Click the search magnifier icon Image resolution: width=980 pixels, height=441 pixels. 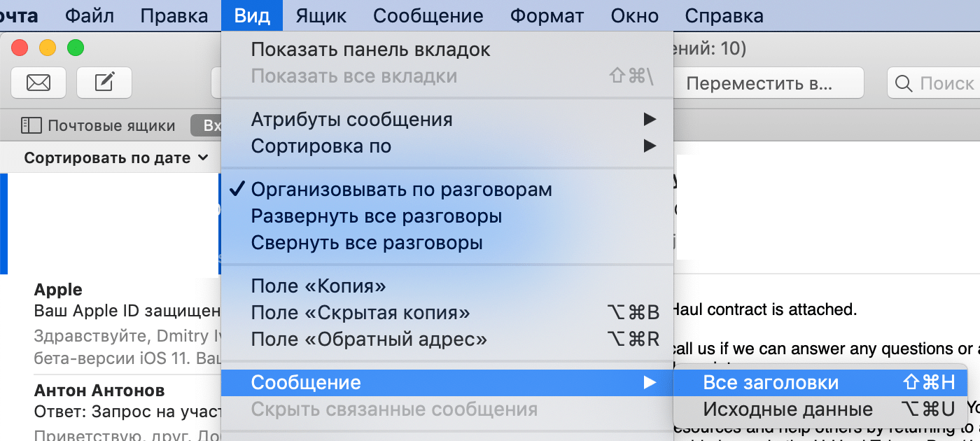click(x=904, y=84)
